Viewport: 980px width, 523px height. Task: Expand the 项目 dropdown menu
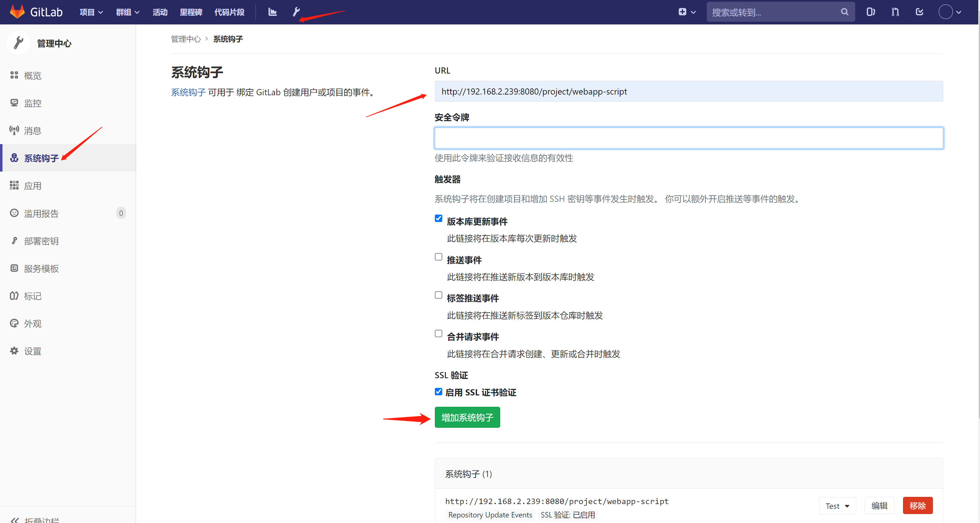[x=91, y=12]
